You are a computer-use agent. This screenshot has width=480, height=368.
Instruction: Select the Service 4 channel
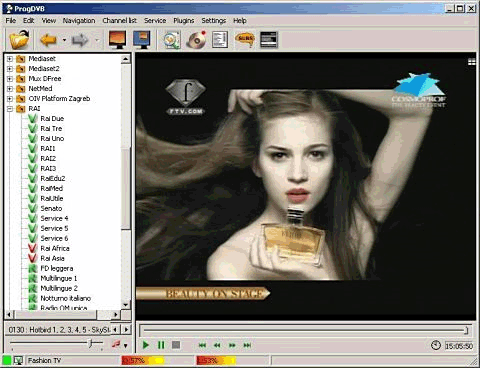coord(54,219)
